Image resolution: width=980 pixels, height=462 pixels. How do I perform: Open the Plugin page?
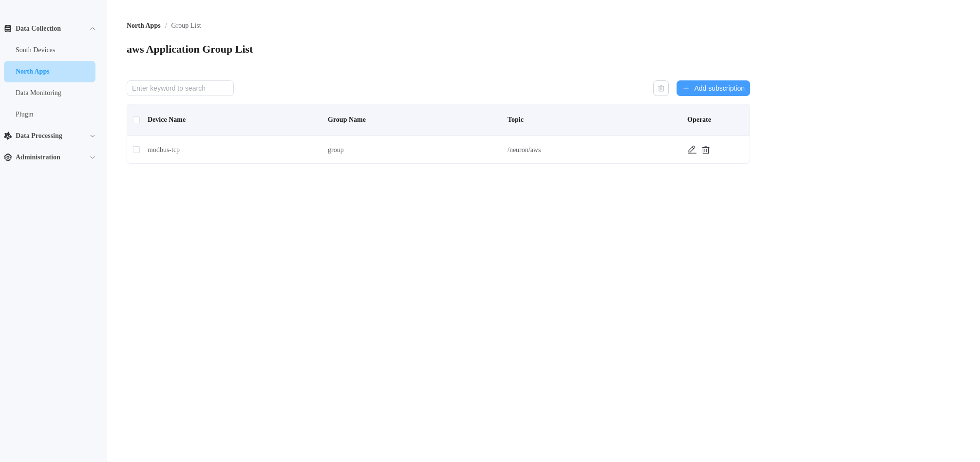24,114
